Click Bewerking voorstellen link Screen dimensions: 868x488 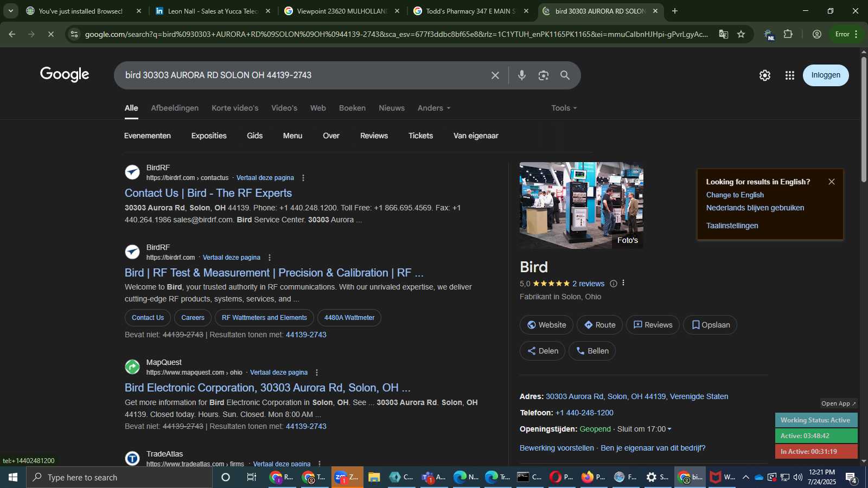[x=557, y=448]
